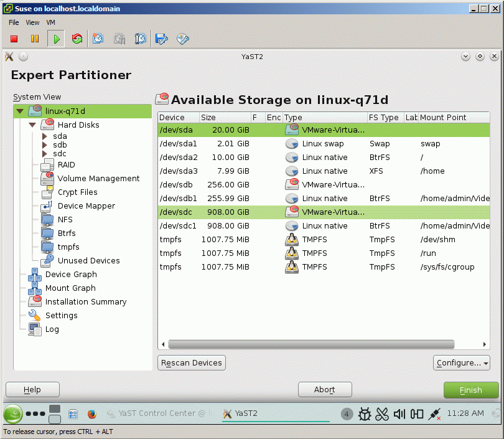This screenshot has width=504, height=439.
Task: Select Btrfs in the System View
Action: [67, 233]
